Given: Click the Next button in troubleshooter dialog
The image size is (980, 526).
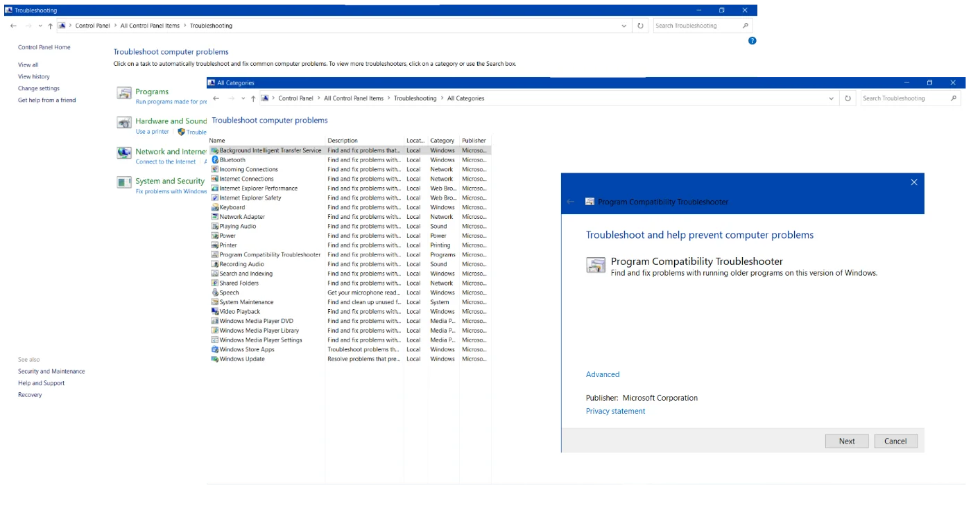Looking at the screenshot, I should [x=846, y=441].
